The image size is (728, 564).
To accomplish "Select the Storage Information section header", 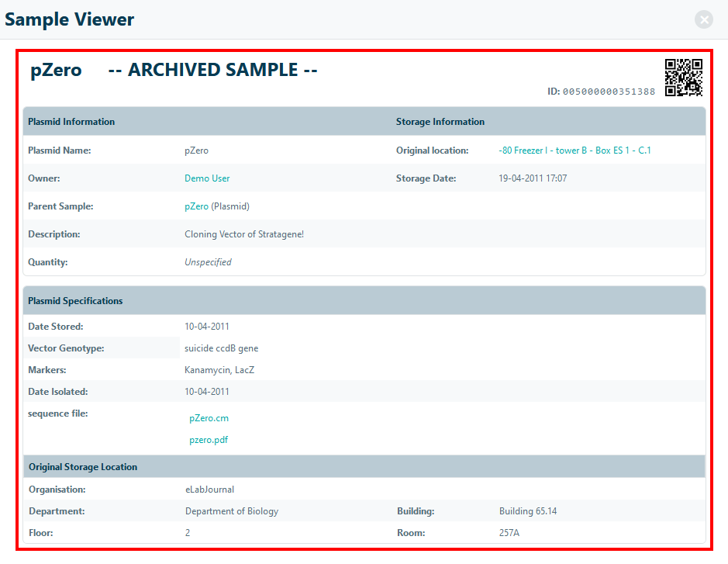I will pos(440,122).
